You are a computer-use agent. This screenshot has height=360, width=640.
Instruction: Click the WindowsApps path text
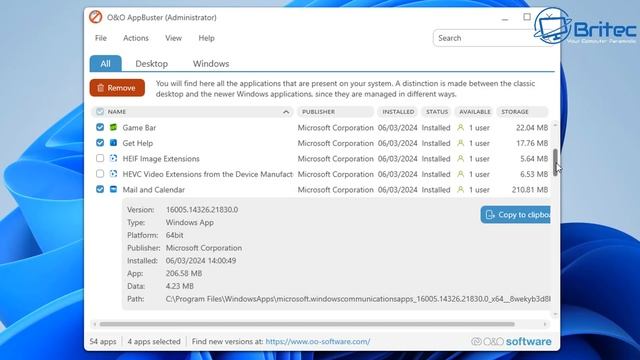point(358,299)
